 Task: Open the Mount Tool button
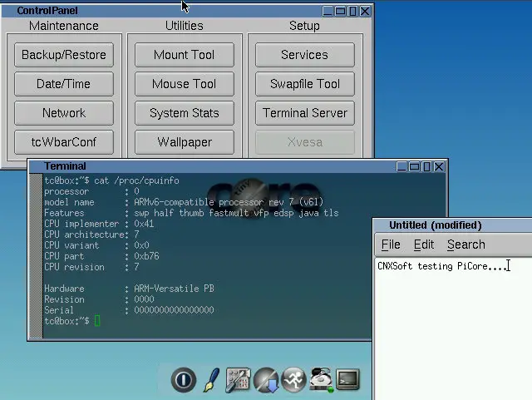pyautogui.click(x=185, y=55)
